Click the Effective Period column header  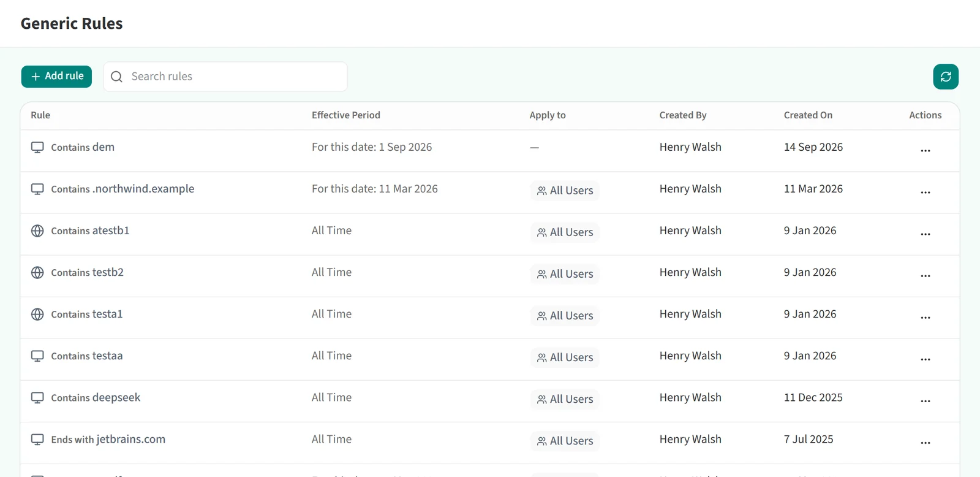pos(346,115)
